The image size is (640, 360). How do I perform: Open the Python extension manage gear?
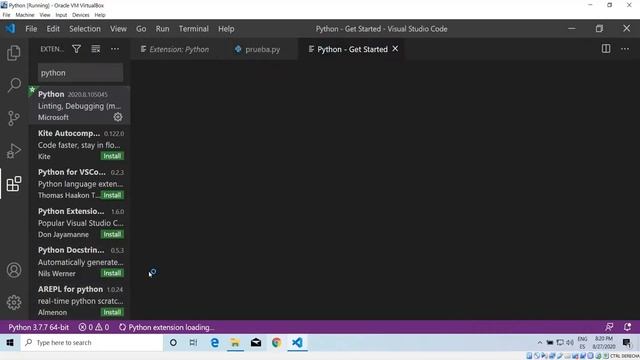tap(118, 117)
